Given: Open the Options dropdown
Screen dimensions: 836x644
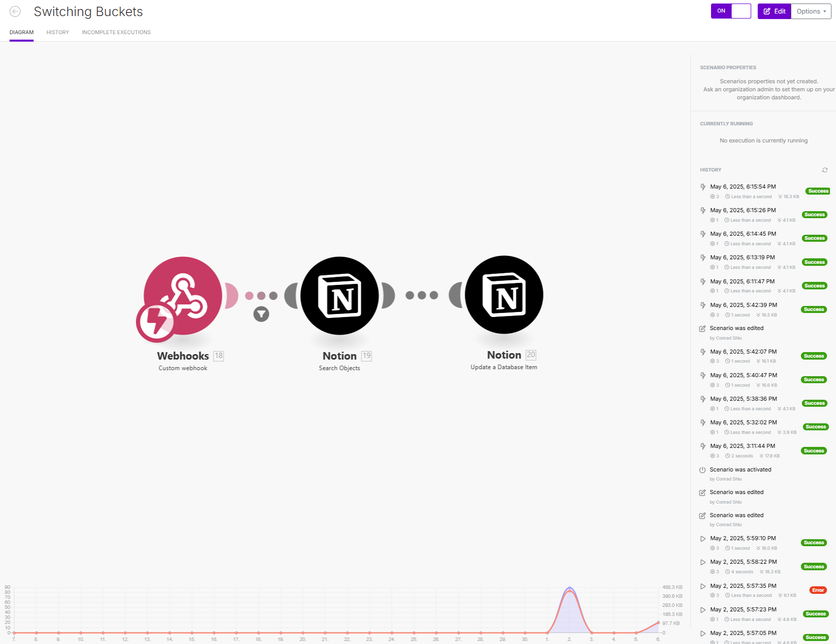Looking at the screenshot, I should coord(811,11).
